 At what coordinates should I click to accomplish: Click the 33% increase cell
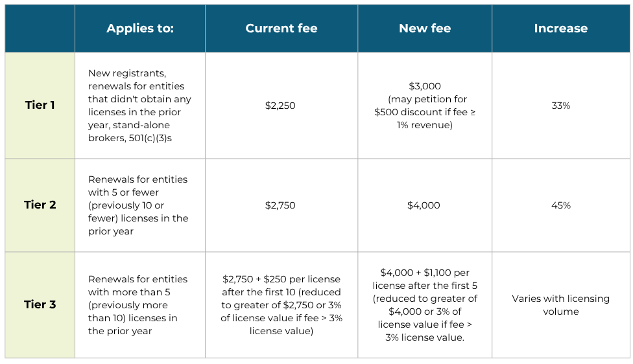tap(560, 105)
